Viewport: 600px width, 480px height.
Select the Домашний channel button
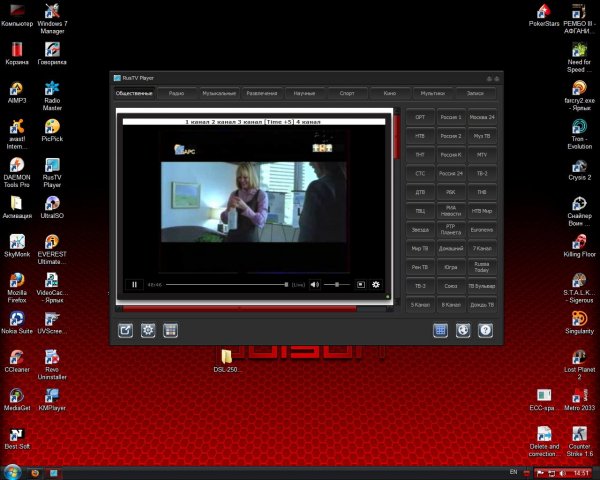tap(451, 248)
